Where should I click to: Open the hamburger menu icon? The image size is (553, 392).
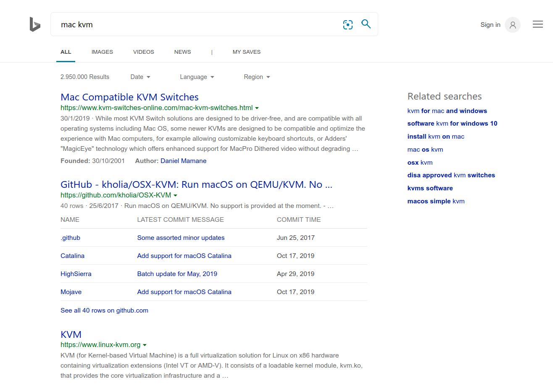point(538,24)
